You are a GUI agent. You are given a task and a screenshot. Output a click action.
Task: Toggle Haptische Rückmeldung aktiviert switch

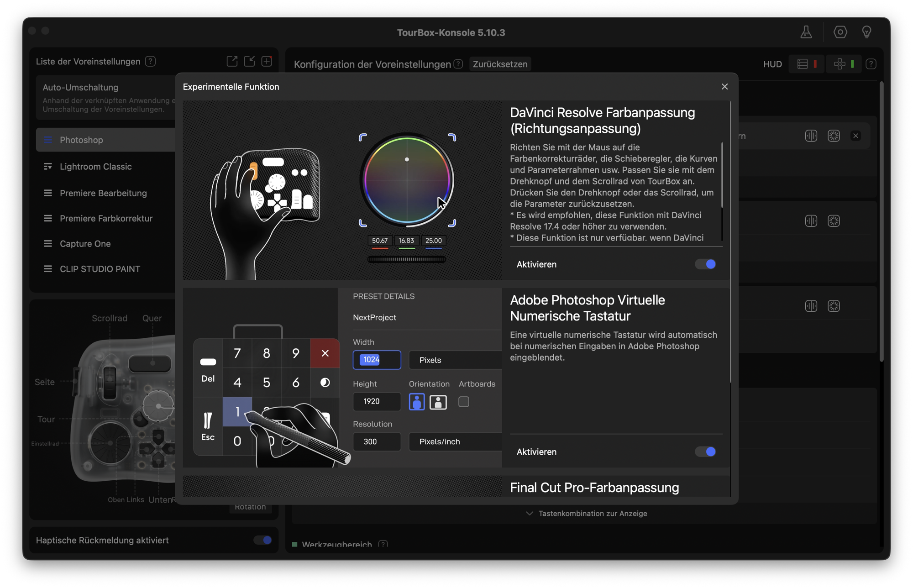click(262, 540)
